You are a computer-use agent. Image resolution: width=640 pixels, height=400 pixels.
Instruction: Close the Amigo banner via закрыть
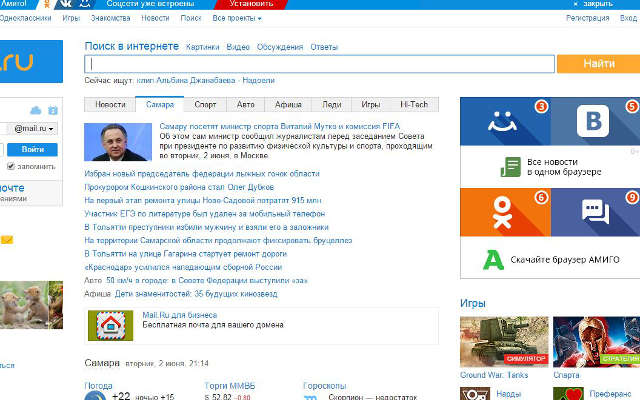coord(594,4)
